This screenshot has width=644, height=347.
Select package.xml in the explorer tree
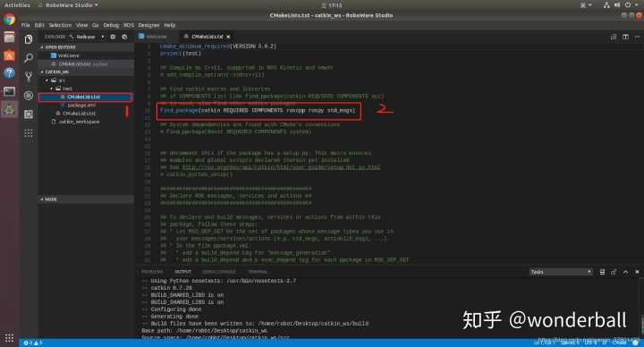click(x=81, y=106)
